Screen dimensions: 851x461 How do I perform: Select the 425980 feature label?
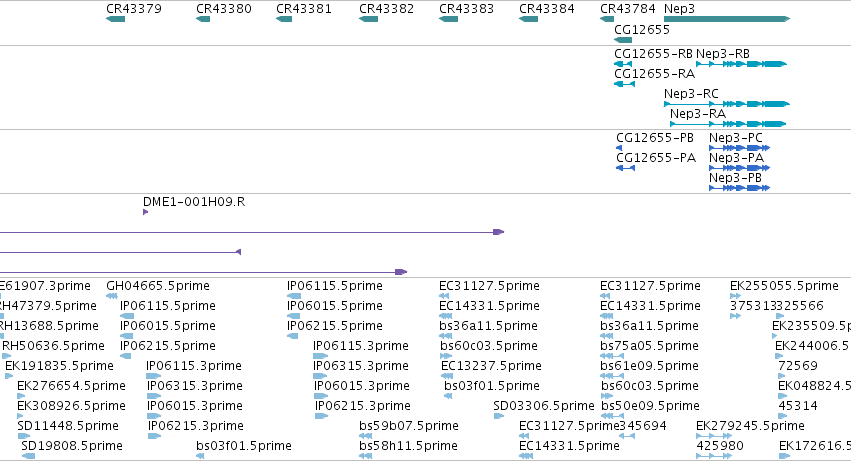click(720, 446)
